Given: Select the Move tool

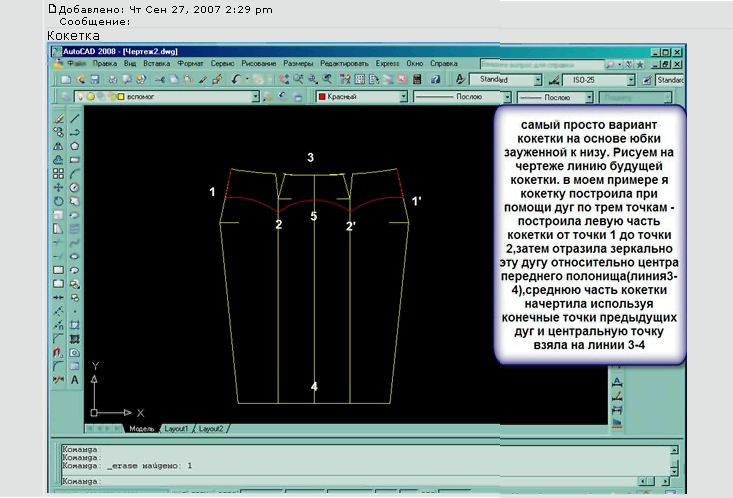Looking at the screenshot, I should point(58,187).
